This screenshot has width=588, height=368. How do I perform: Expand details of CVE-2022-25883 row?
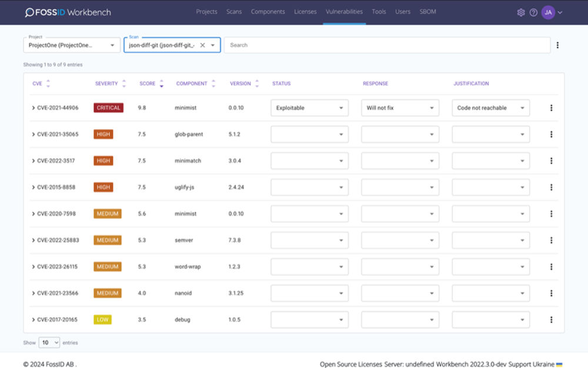[x=34, y=240]
